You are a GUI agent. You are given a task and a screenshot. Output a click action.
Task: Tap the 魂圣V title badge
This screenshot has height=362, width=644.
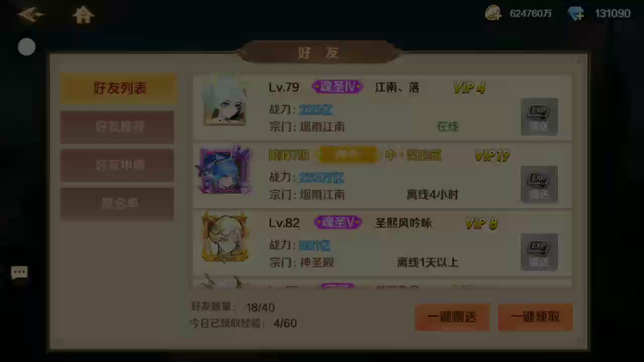338,222
